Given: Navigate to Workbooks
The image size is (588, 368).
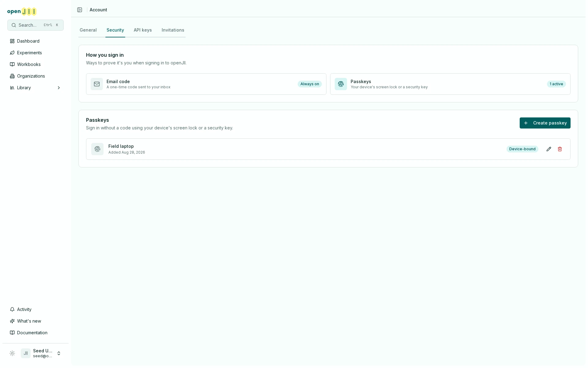Looking at the screenshot, I should [x=36, y=64].
